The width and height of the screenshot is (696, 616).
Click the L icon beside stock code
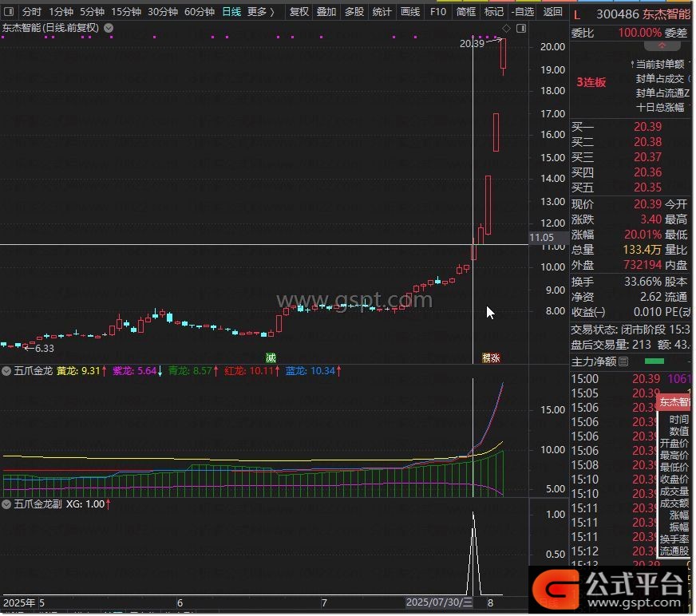[x=579, y=15]
